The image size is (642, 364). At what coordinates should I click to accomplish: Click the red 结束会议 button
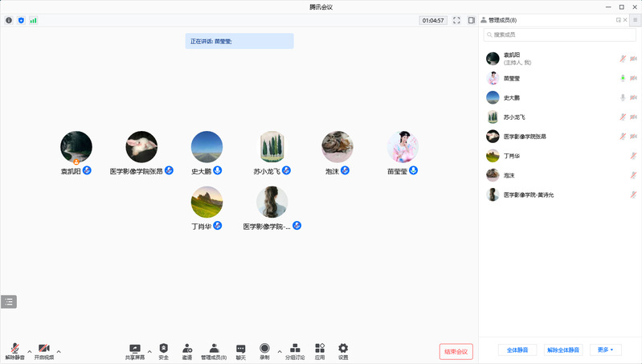click(x=456, y=351)
